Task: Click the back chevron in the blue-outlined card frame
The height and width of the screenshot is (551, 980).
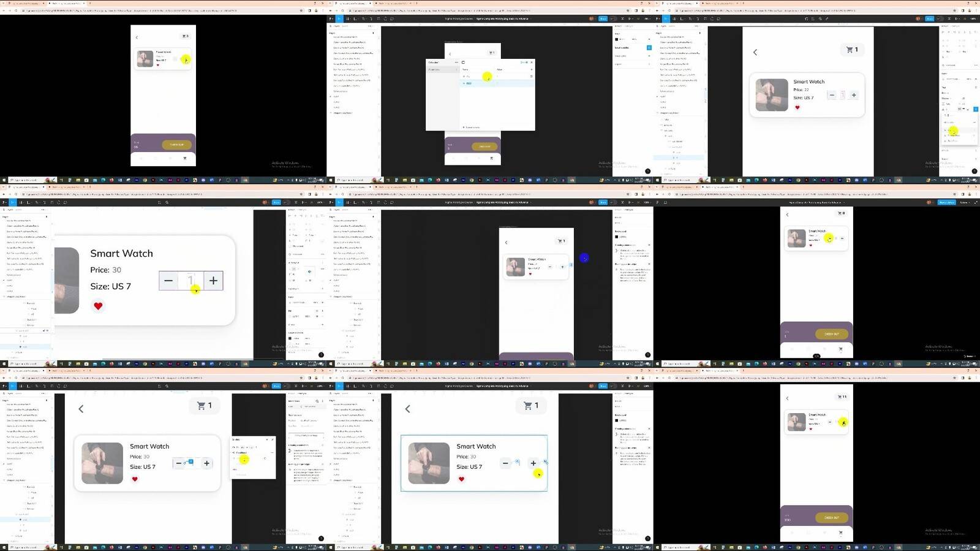Action: point(407,409)
